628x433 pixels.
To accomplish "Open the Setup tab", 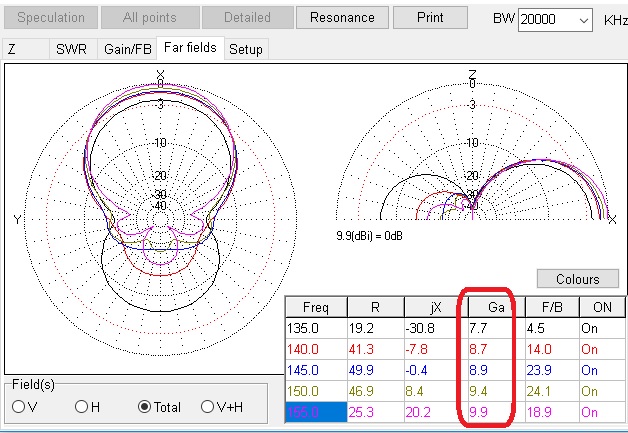I will 246,49.
